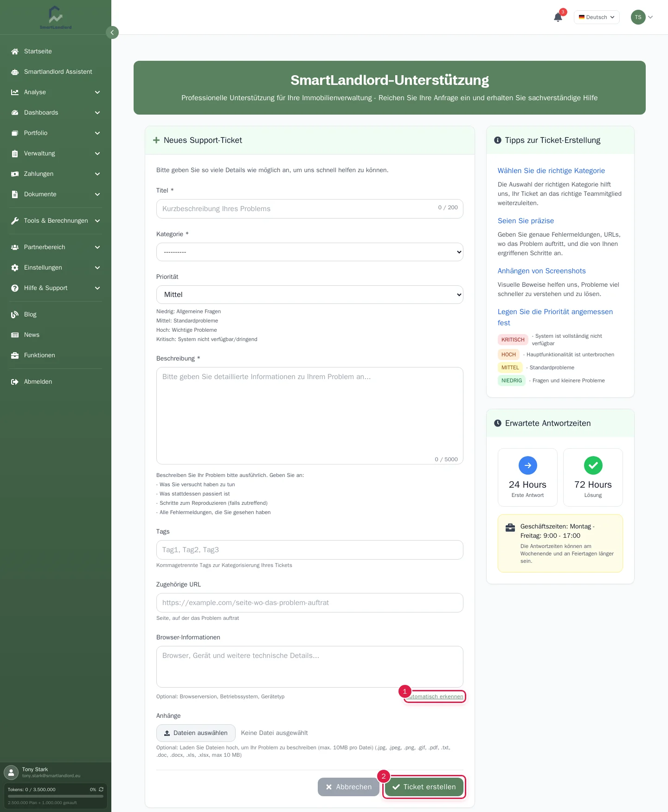
Task: Click the Portfolio icon in sidebar
Action: pos(15,133)
